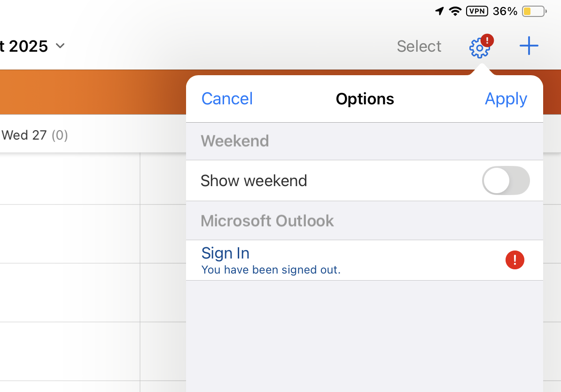This screenshot has height=392, width=561.
Task: Tap the battery indicator in status bar
Action: (x=534, y=11)
